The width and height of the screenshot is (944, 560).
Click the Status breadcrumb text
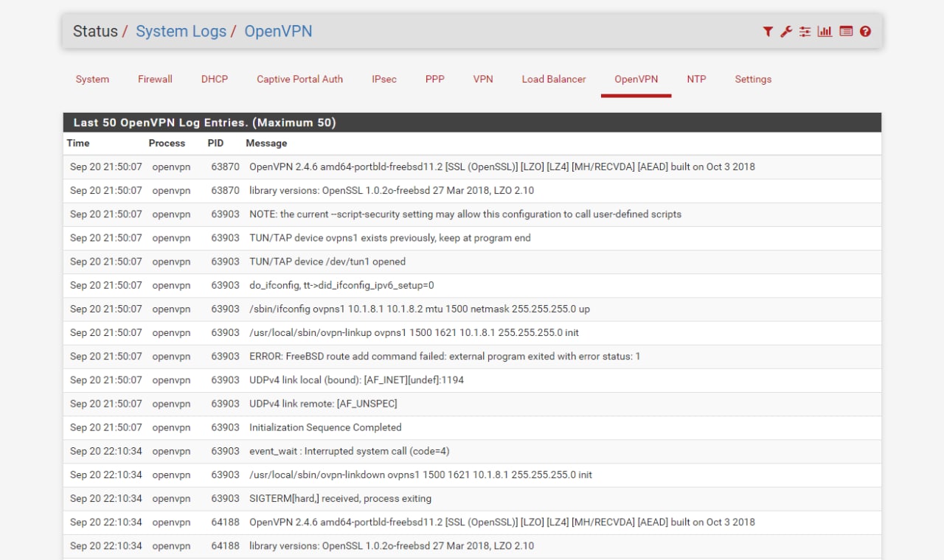pyautogui.click(x=95, y=32)
